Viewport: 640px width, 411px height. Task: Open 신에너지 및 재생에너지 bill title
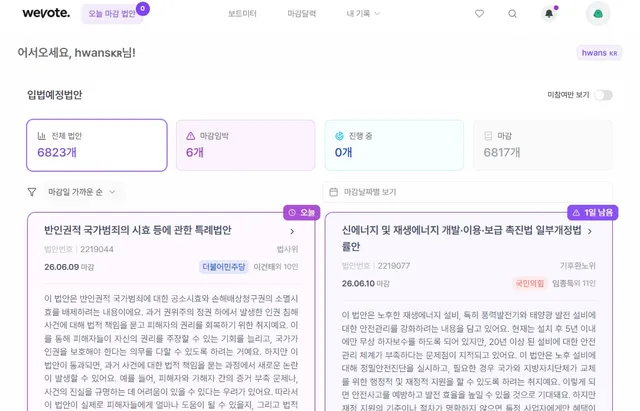462,238
